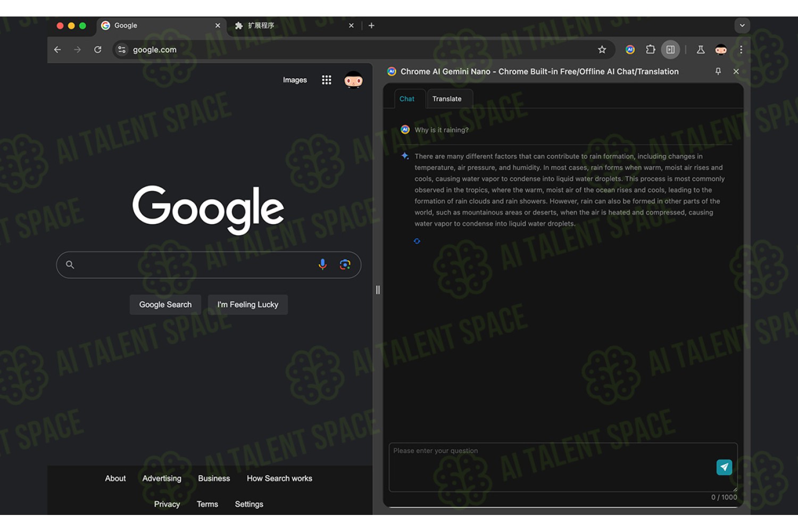Click the regenerate answer icon
798x532 pixels.
coord(417,241)
